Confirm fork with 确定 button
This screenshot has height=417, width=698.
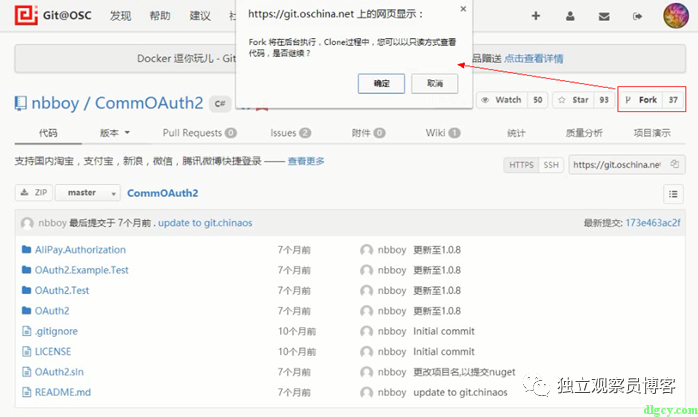pos(381,83)
